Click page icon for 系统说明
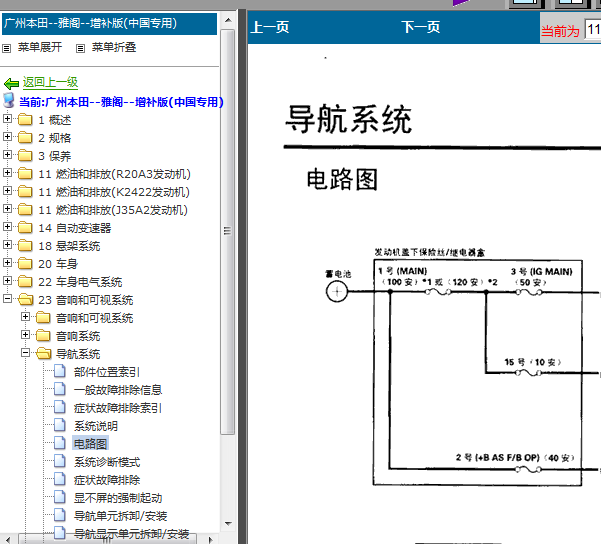 [x=60, y=425]
